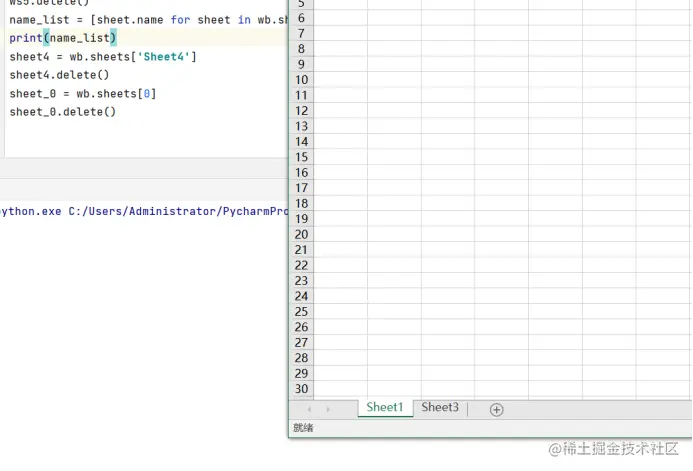Click the code line sheet4.delete()

coord(59,75)
